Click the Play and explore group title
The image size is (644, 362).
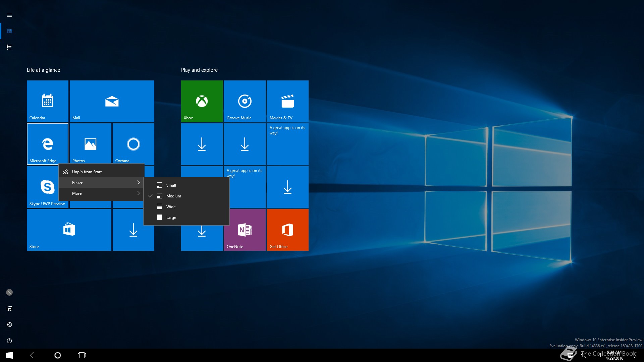(199, 70)
